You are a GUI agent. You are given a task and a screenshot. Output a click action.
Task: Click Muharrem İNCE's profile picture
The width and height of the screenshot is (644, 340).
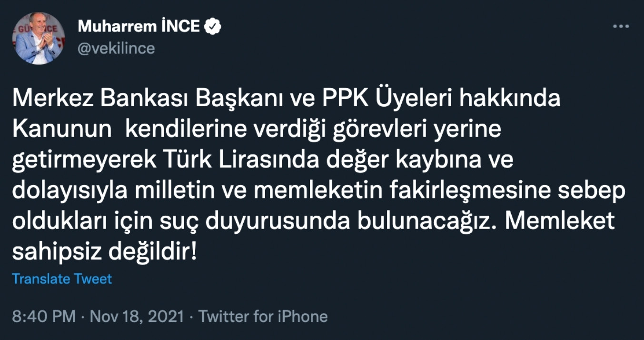[40, 35]
